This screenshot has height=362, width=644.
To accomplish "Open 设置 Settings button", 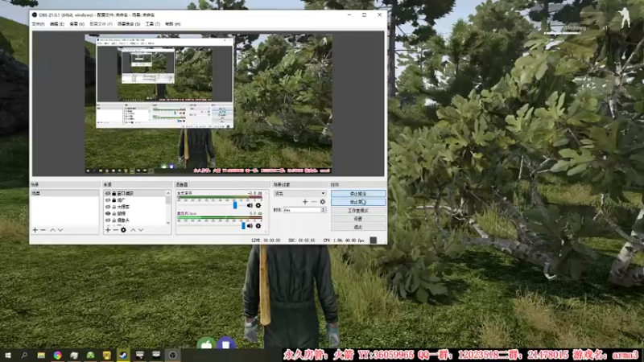I will click(x=358, y=219).
